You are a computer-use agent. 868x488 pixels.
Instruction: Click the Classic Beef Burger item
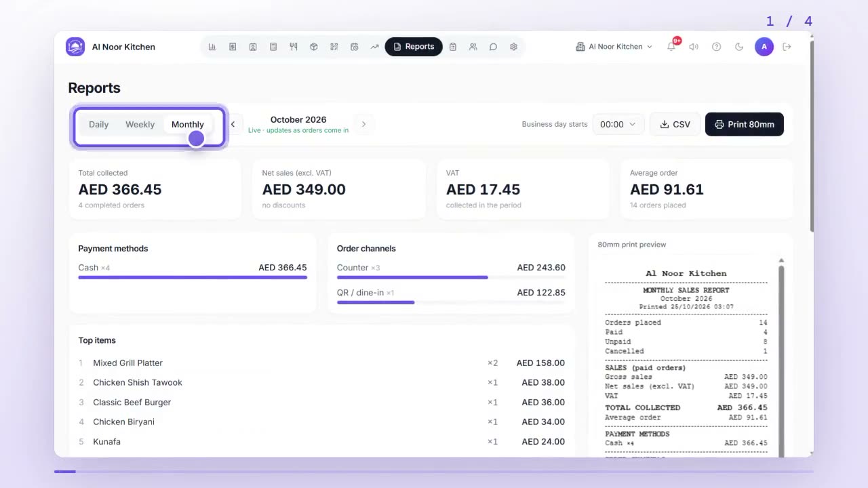[x=132, y=403]
